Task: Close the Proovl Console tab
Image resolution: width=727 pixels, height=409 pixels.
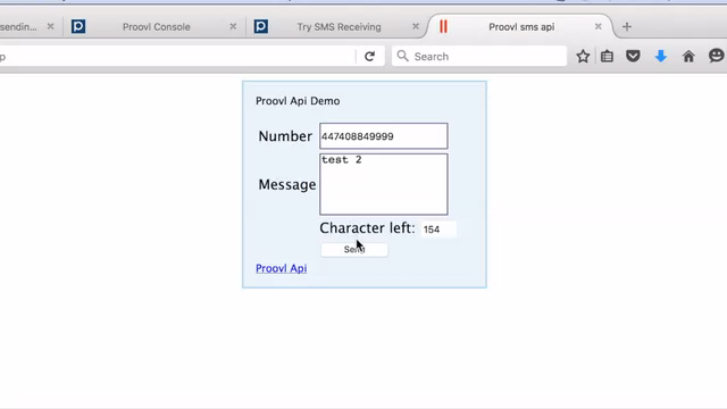Action: coord(233,27)
